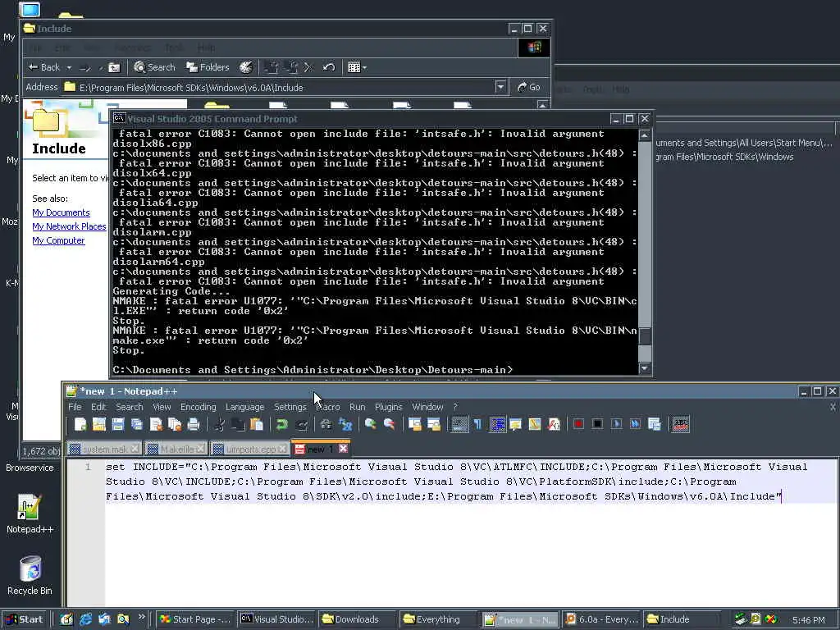Expand the Explorer address bar dropdown
This screenshot has height=630, width=840.
coord(500,87)
